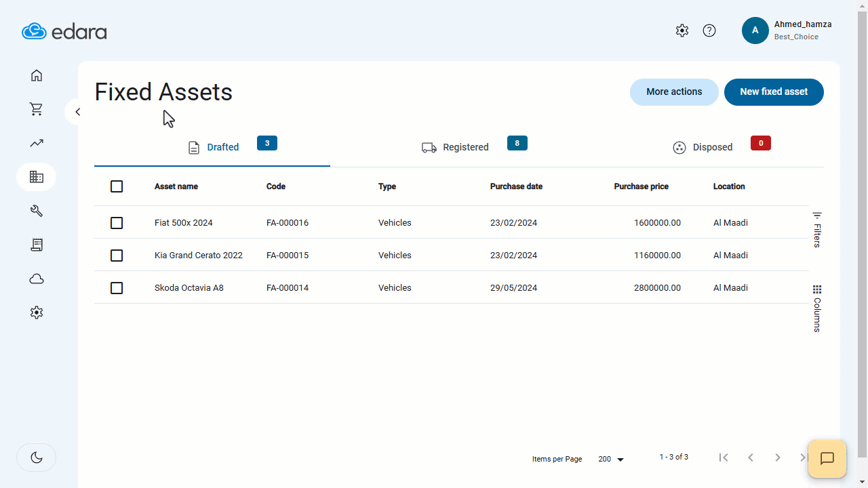Click asset code FA-000016
Viewport: 868px width, 488px height.
tap(288, 223)
